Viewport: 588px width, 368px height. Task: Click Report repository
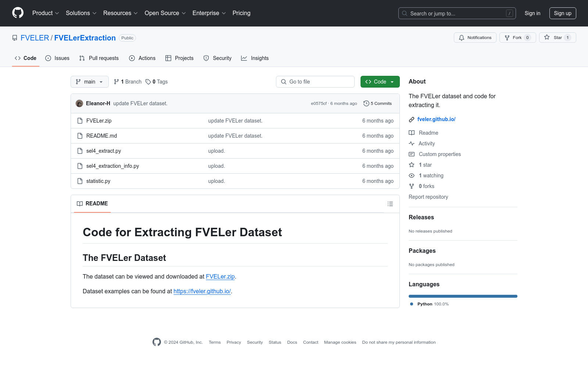[x=429, y=197]
